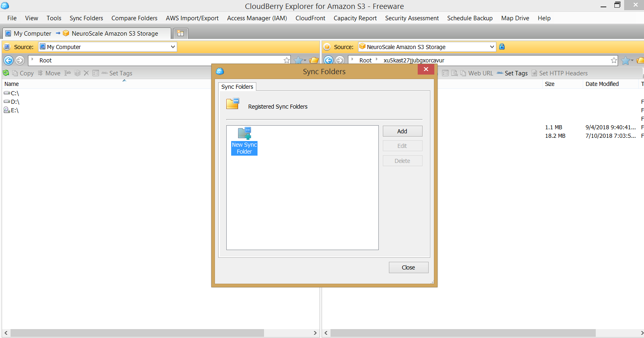644x338 pixels.
Task: Expand the left pane favorites star dropdown
Action: (x=306, y=60)
